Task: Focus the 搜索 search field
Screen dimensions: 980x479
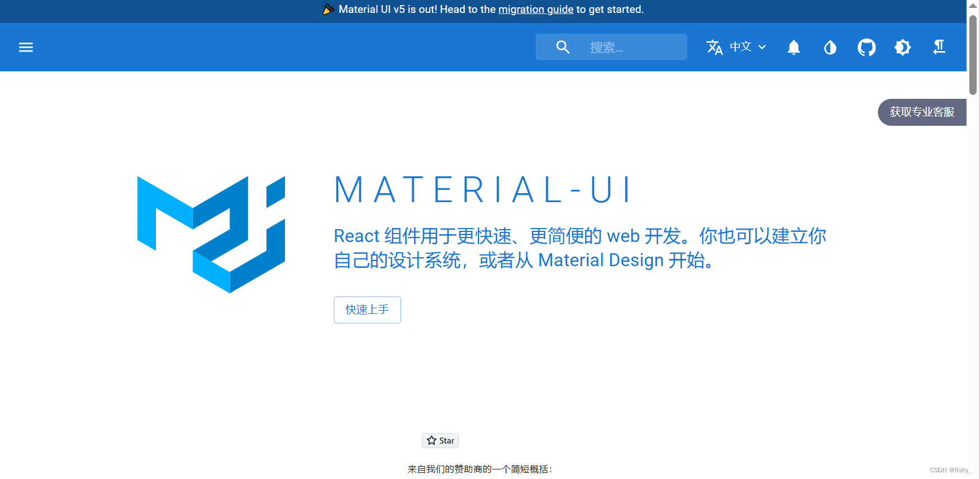Action: (611, 47)
